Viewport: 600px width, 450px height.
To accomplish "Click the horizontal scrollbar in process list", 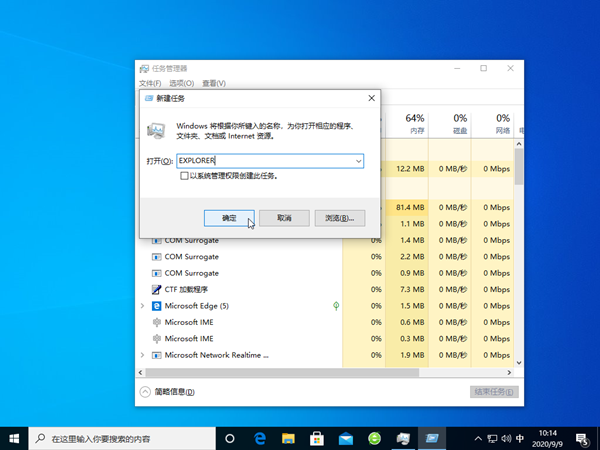I will 282,372.
